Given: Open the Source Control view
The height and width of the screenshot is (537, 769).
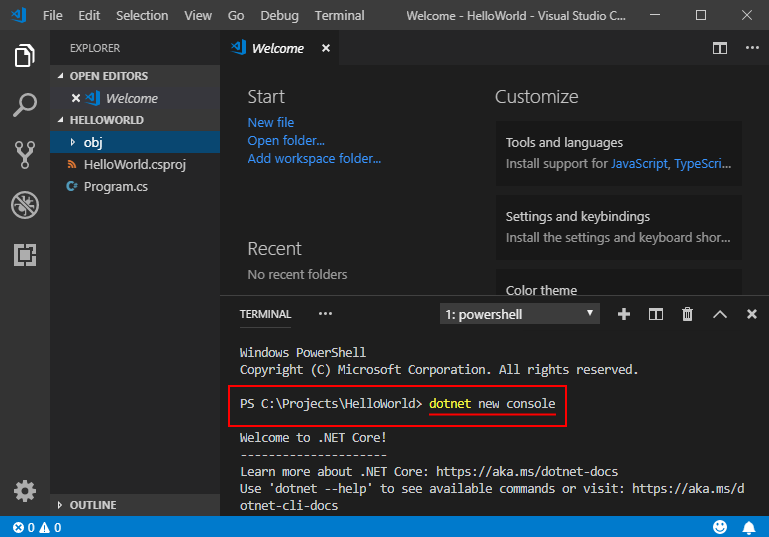Looking at the screenshot, I should tap(25, 154).
